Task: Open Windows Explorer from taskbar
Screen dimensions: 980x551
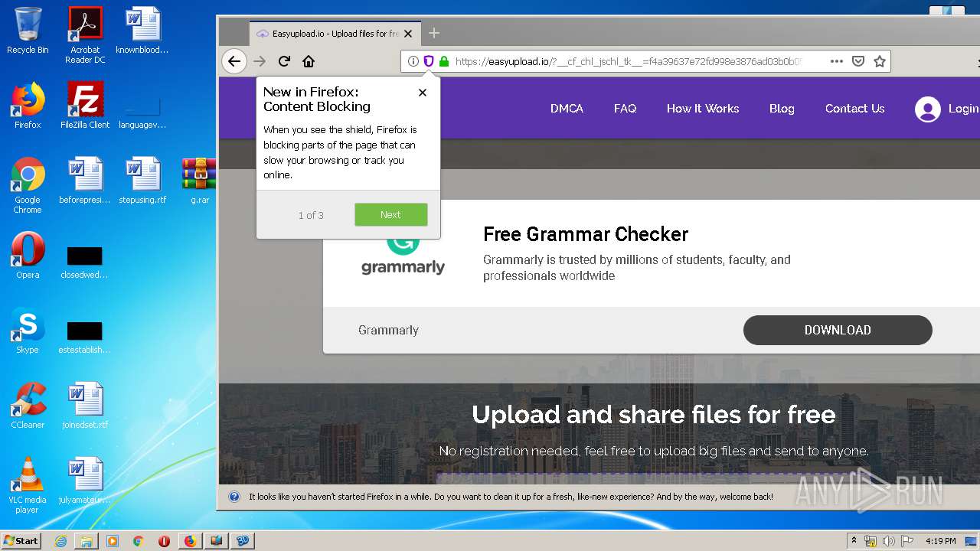Action: [87, 541]
